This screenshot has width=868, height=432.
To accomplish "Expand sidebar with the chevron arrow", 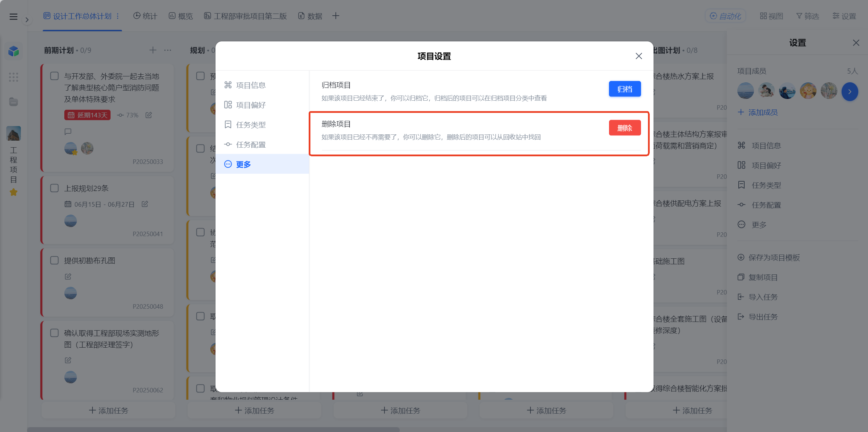I will [27, 20].
